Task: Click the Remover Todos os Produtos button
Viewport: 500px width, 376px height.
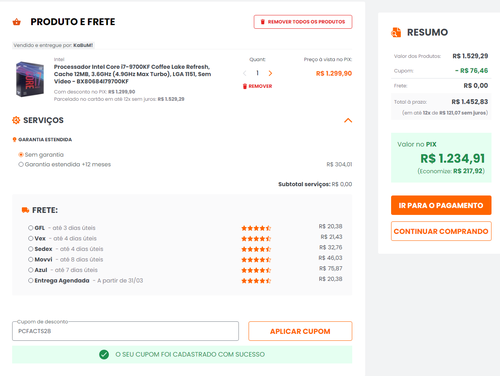Action: [x=303, y=22]
